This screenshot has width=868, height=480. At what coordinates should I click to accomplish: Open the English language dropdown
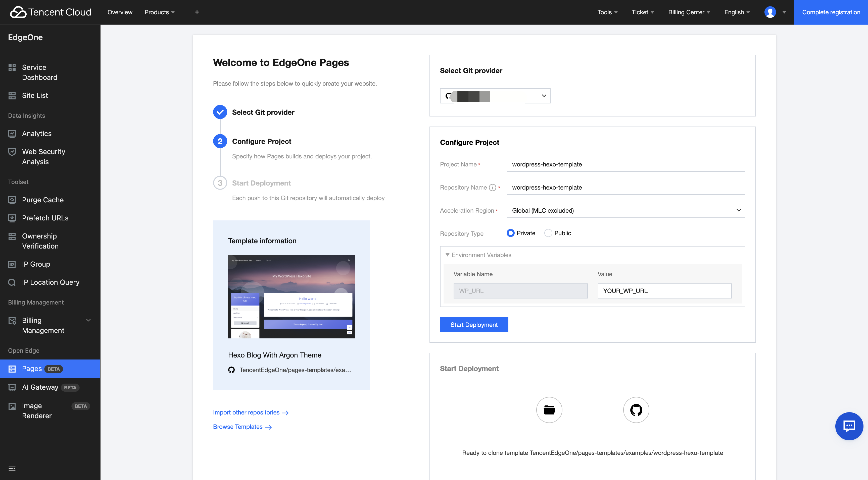click(737, 12)
